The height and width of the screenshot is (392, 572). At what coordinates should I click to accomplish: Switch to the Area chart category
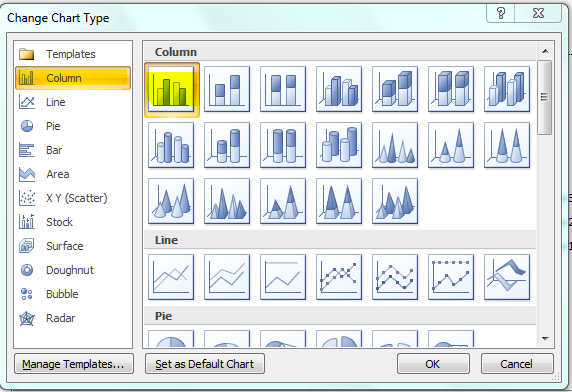pos(73,174)
